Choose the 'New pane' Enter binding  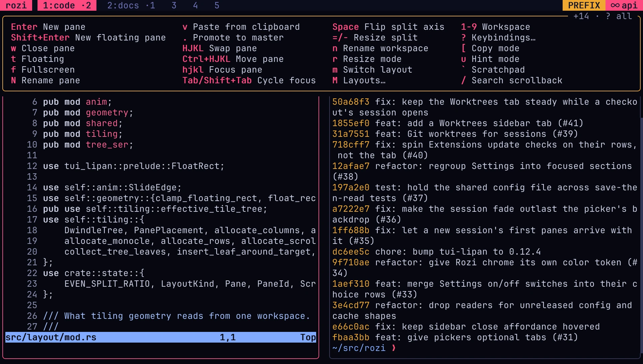(48, 27)
